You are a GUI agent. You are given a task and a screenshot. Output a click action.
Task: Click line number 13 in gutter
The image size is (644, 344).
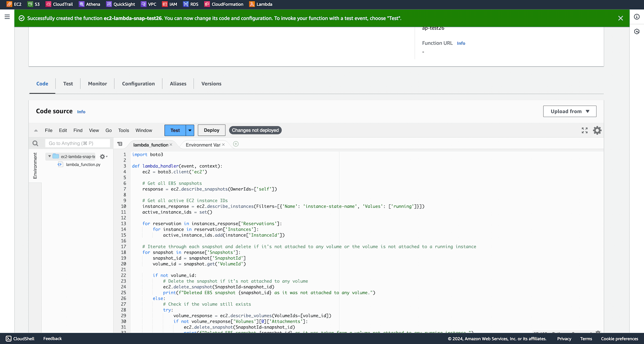tap(123, 224)
